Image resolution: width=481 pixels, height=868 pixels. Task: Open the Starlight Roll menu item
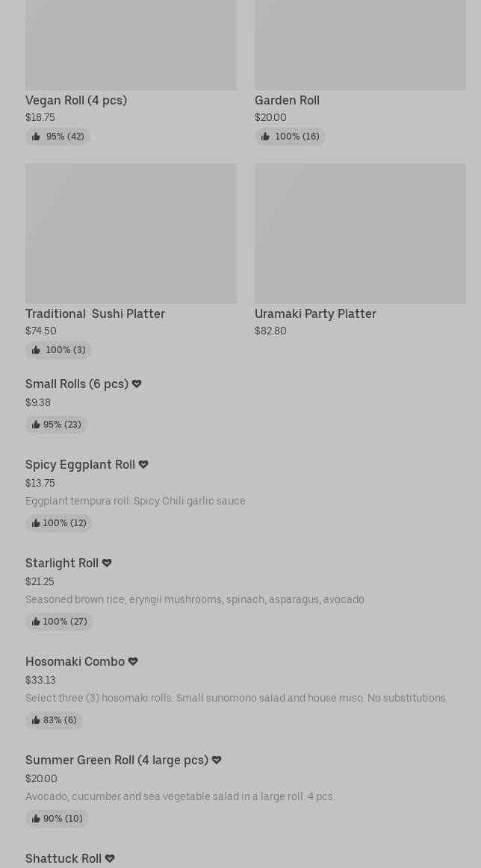[62, 563]
